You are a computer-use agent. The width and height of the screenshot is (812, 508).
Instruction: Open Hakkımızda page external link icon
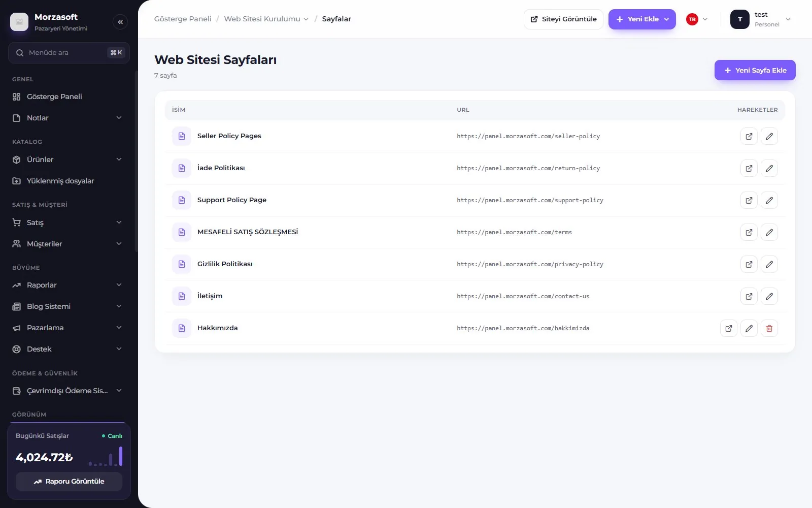pos(729,328)
